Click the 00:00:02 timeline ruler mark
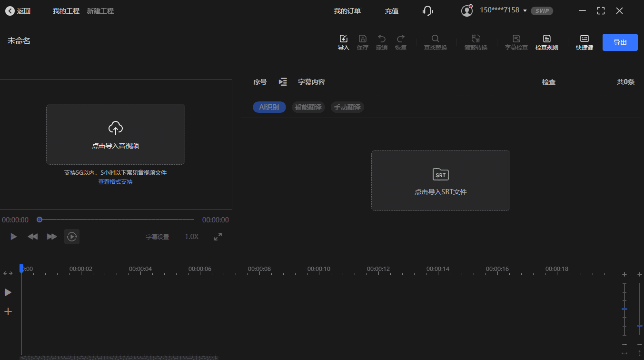This screenshot has height=360, width=644. tap(81, 269)
